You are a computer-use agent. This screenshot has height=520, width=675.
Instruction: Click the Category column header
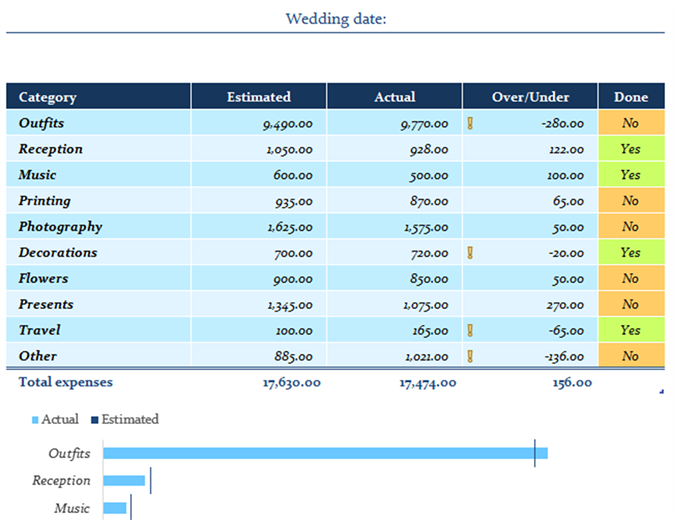tap(98, 97)
